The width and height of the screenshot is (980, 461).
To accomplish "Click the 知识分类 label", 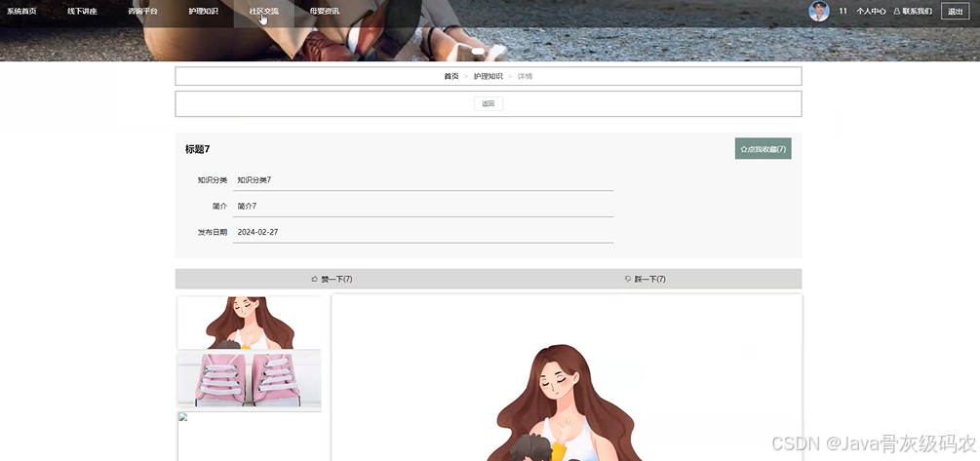I will click(x=213, y=180).
